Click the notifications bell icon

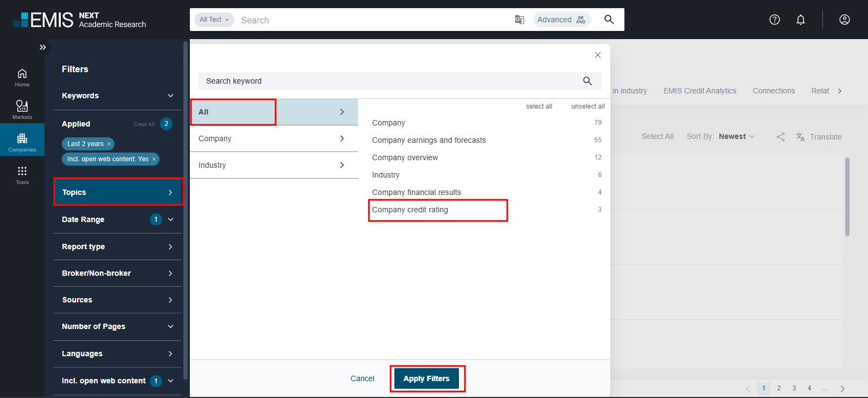[x=800, y=20]
